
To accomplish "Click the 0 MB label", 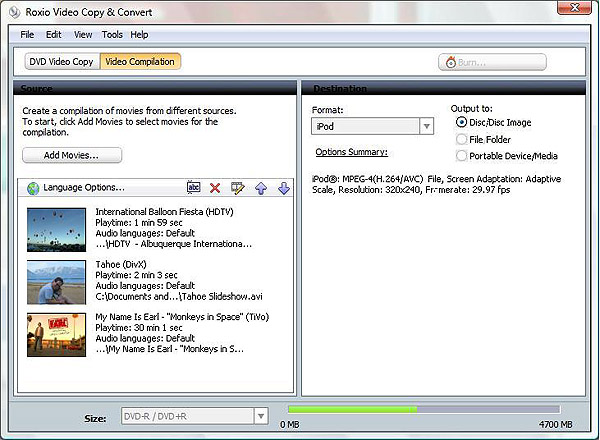I will point(290,424).
